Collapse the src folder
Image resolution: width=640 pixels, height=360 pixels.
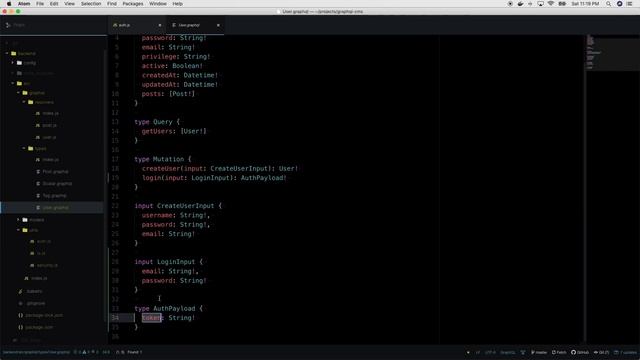click(13, 83)
